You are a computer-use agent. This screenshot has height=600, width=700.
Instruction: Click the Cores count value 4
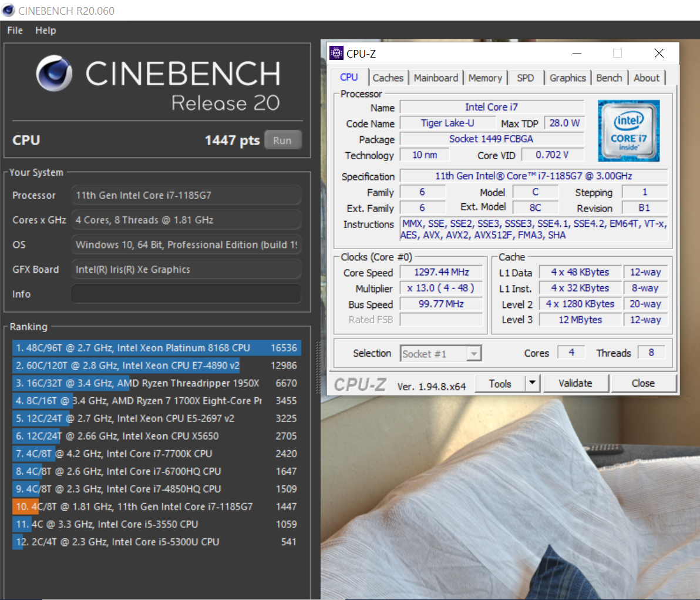pyautogui.click(x=571, y=353)
